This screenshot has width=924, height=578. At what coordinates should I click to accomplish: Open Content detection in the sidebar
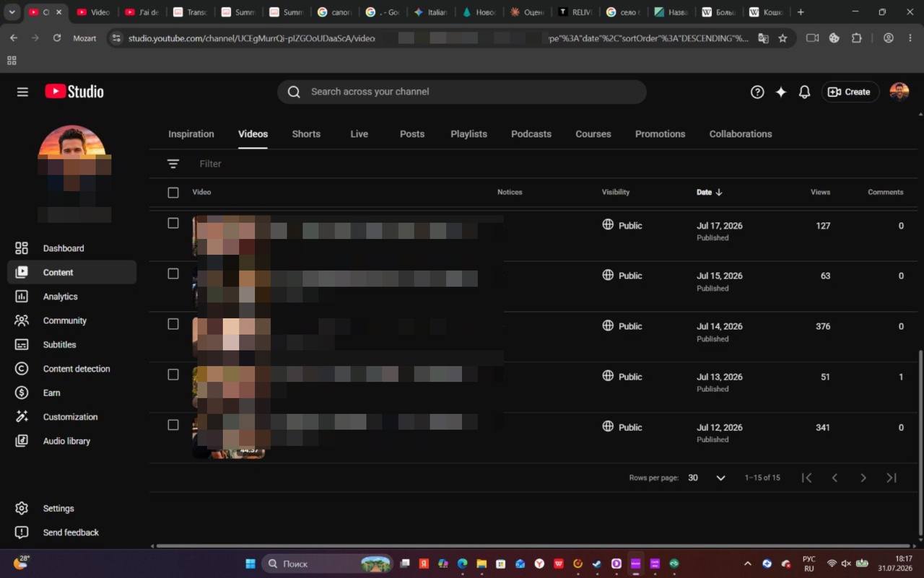point(71,369)
